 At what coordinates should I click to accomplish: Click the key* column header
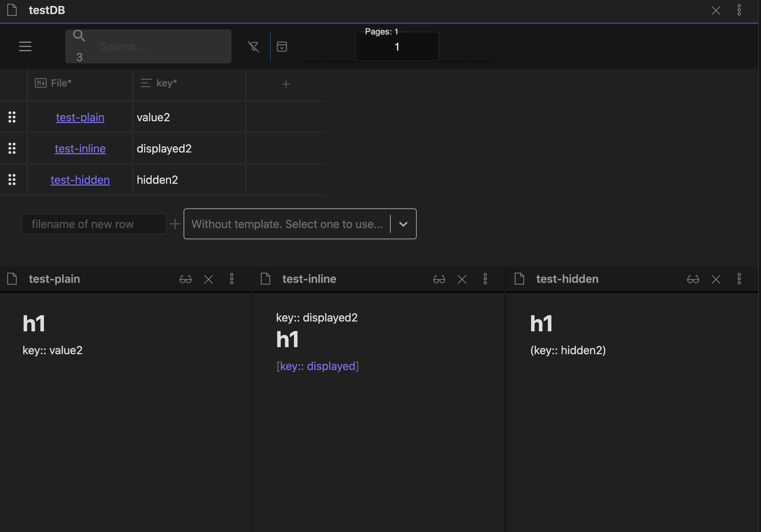tap(166, 83)
